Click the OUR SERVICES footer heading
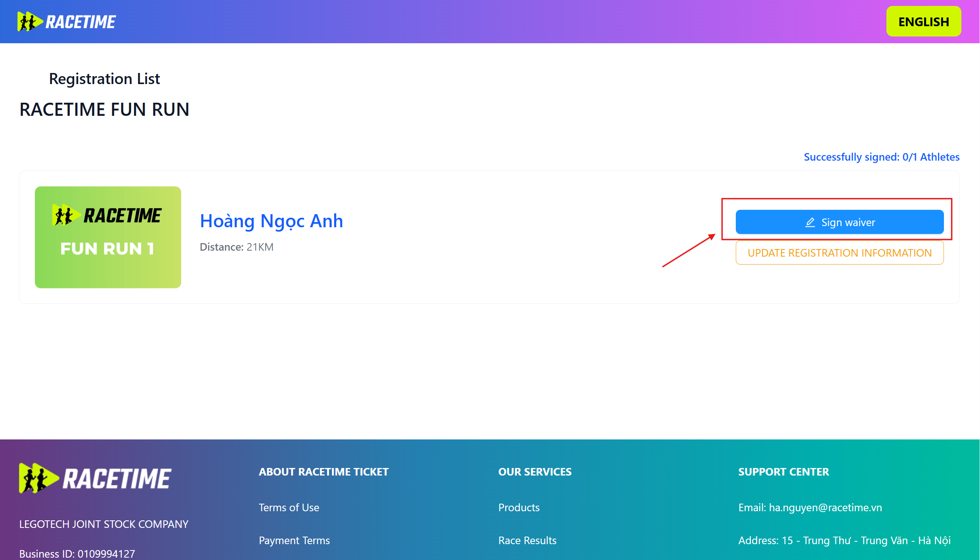 click(x=535, y=472)
